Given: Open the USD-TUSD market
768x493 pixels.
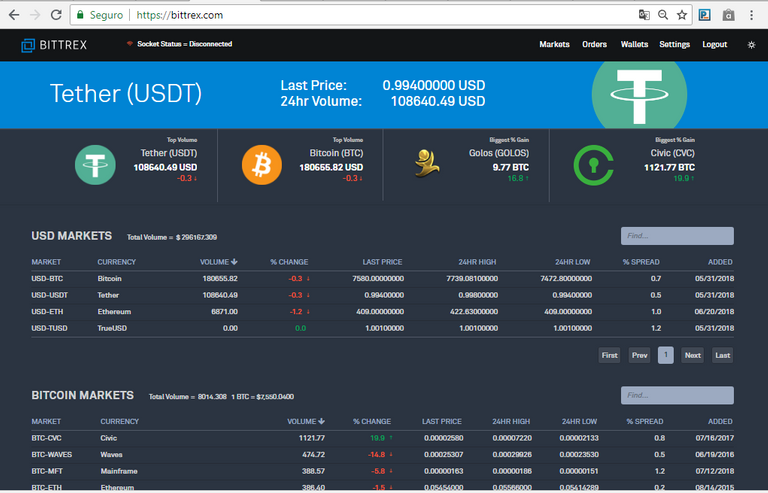Looking at the screenshot, I should pyautogui.click(x=49, y=328).
